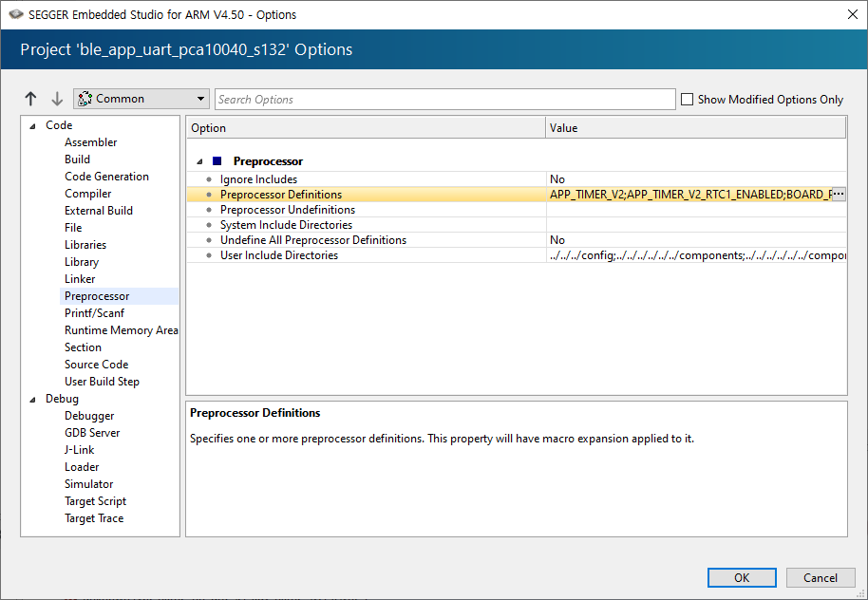Dismiss the dialog with Cancel button
Image resolution: width=868 pixels, height=600 pixels.
pyautogui.click(x=820, y=578)
